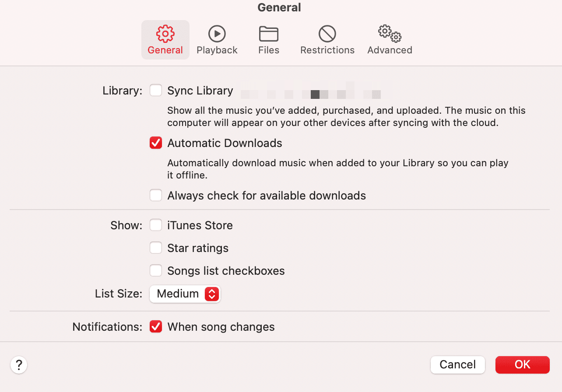This screenshot has width=562, height=392.
Task: Click the Notifications: section label
Action: click(107, 327)
